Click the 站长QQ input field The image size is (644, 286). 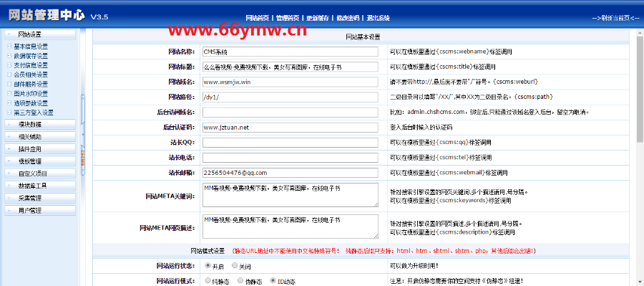[291, 143]
